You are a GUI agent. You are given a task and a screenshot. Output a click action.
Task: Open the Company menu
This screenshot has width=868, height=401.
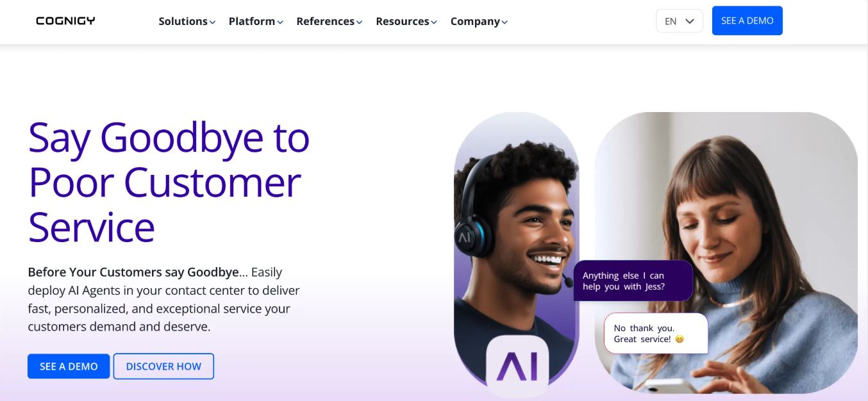point(480,21)
